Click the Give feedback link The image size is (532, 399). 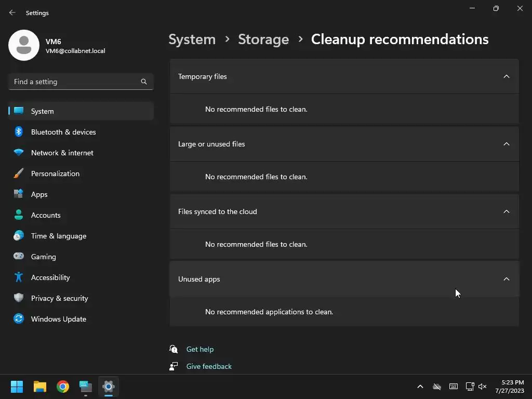pyautogui.click(x=209, y=366)
